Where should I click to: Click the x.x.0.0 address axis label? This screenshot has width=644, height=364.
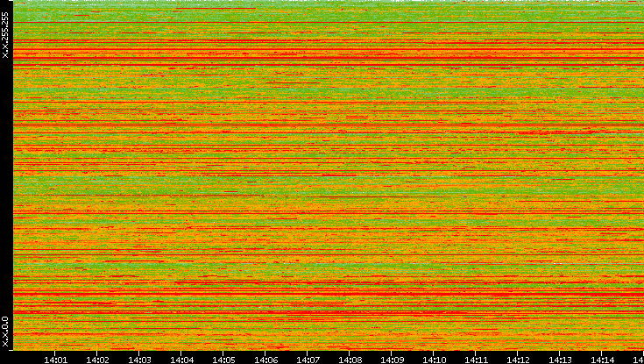click(x=5, y=332)
